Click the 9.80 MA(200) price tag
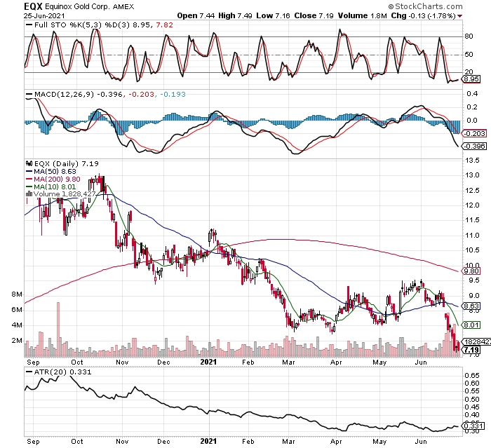 pos(471,271)
